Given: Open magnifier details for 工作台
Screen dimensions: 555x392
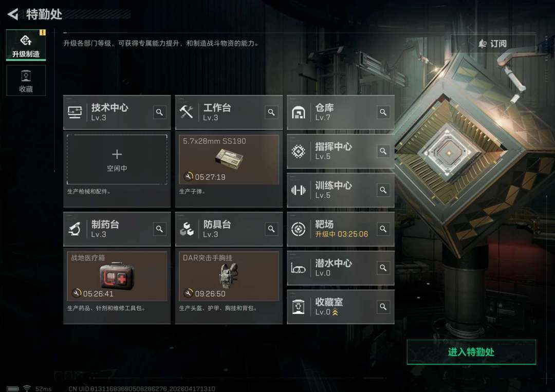Looking at the screenshot, I should [x=271, y=112].
